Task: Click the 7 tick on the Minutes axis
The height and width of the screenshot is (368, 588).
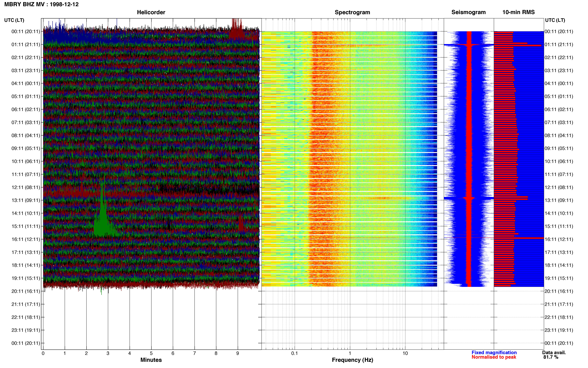Action: [x=195, y=353]
